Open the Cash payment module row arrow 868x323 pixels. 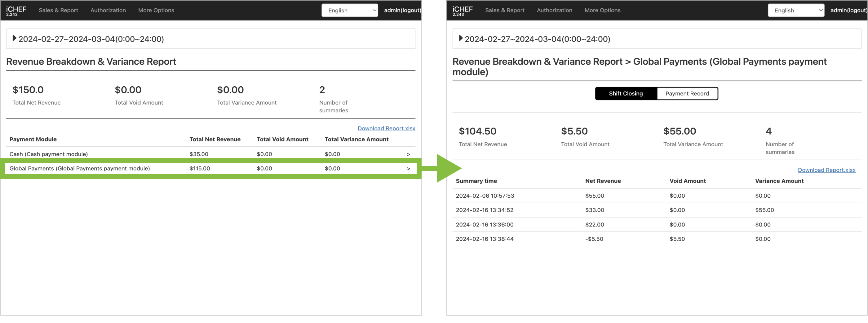[408, 154]
